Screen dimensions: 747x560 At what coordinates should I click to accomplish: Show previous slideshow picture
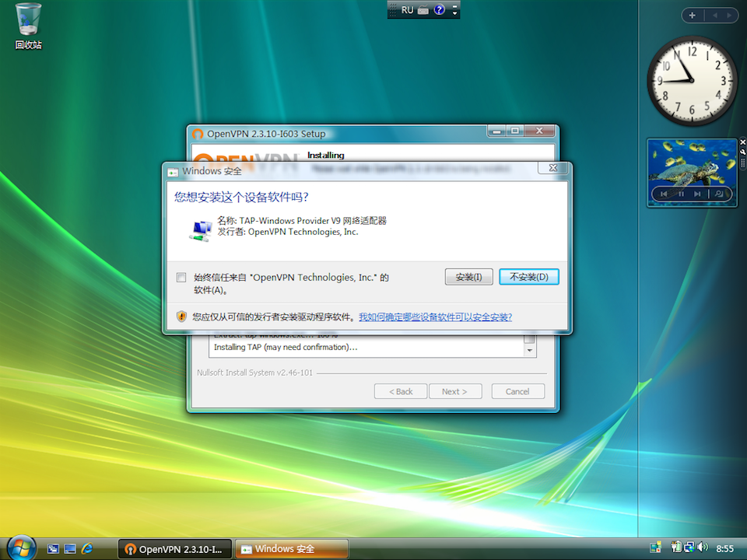(x=664, y=194)
